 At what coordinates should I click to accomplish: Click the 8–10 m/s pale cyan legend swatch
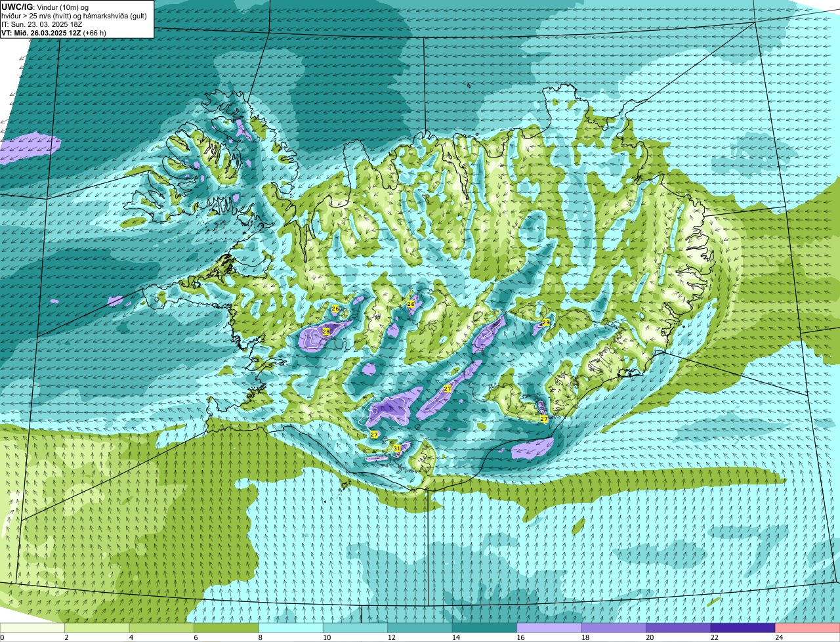pos(291,628)
